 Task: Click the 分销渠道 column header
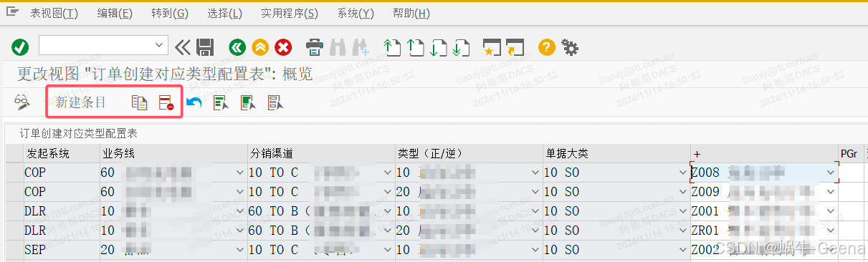click(321, 153)
